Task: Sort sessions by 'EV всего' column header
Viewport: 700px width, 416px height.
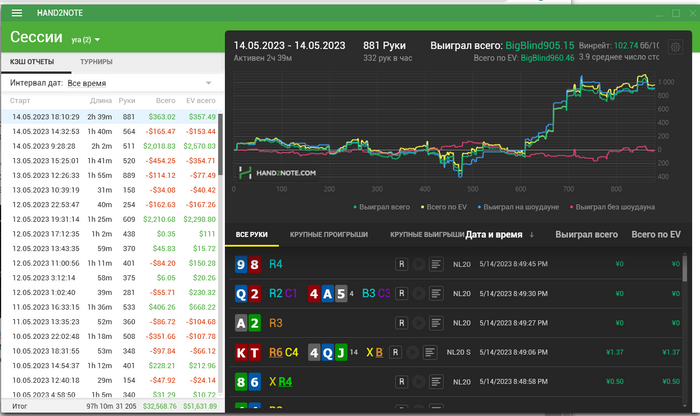Action: 201,101
